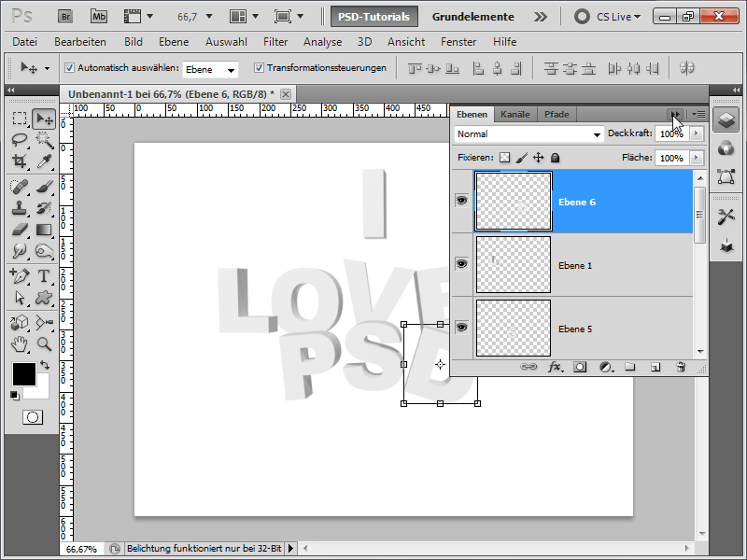This screenshot has height=560, width=747.
Task: Select the Zoom tool
Action: pyautogui.click(x=44, y=343)
